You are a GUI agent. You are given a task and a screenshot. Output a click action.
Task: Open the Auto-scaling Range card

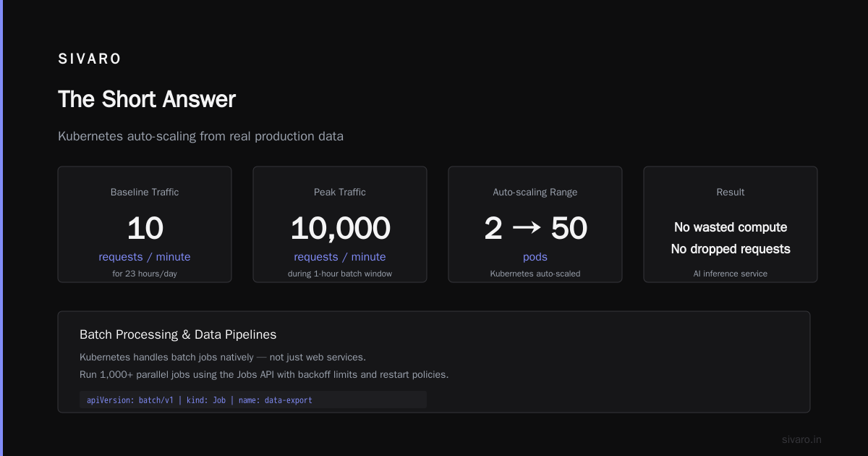click(535, 224)
